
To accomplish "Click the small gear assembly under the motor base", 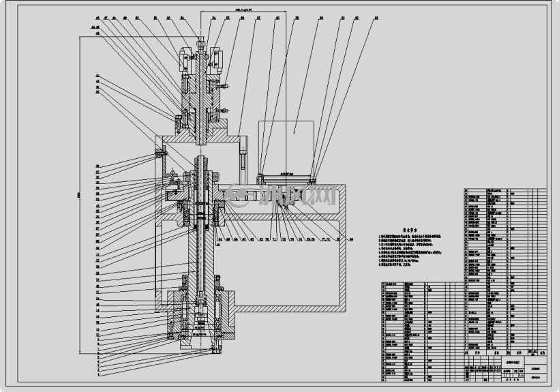I will [285, 202].
